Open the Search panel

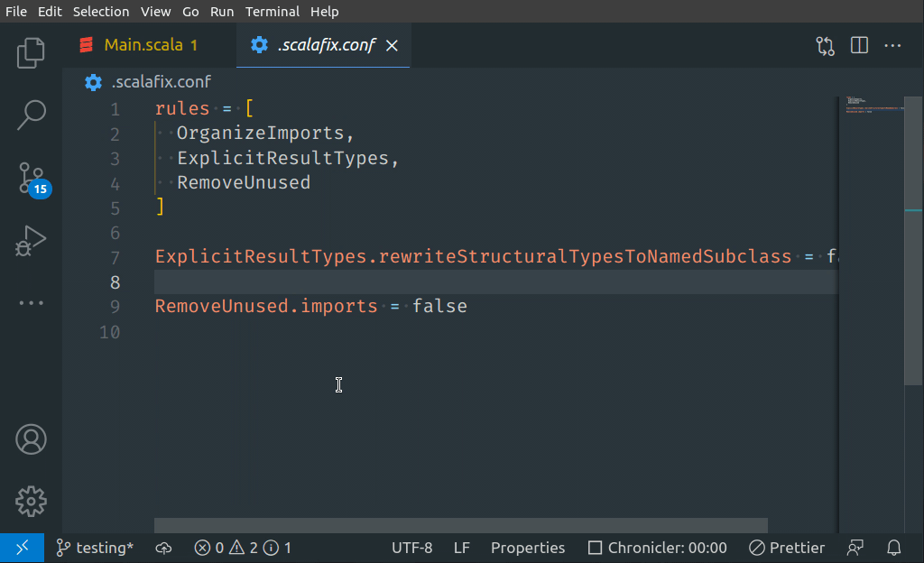tap(31, 115)
